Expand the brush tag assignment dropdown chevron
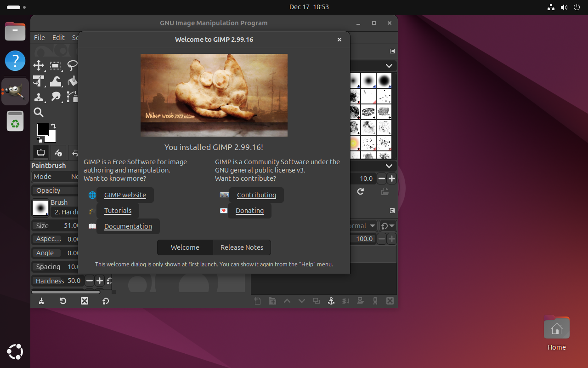This screenshot has width=588, height=368. click(389, 166)
